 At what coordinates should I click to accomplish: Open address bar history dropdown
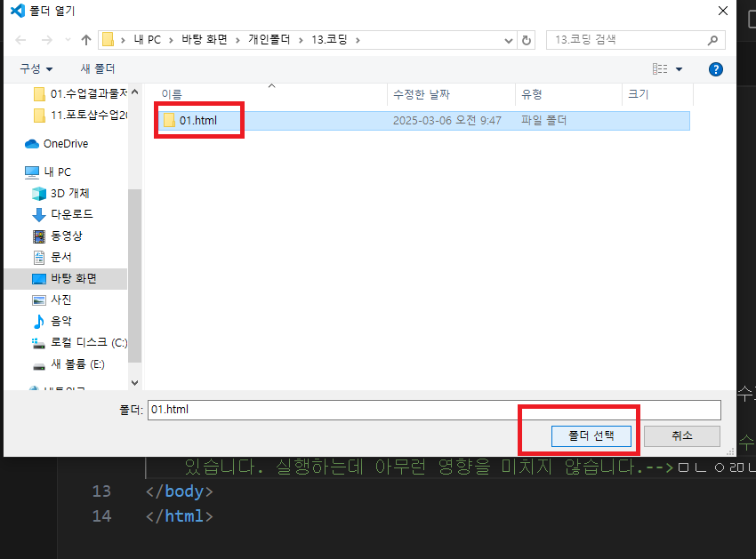pos(508,41)
